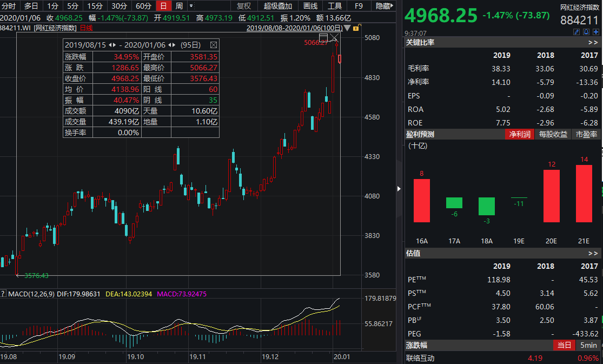Toggle 净利润 in the 盈利预测 section
This screenshot has width=603, height=364.
click(x=519, y=134)
